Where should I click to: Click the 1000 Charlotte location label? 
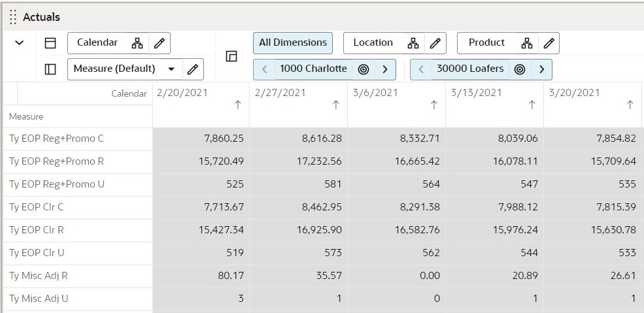[313, 69]
